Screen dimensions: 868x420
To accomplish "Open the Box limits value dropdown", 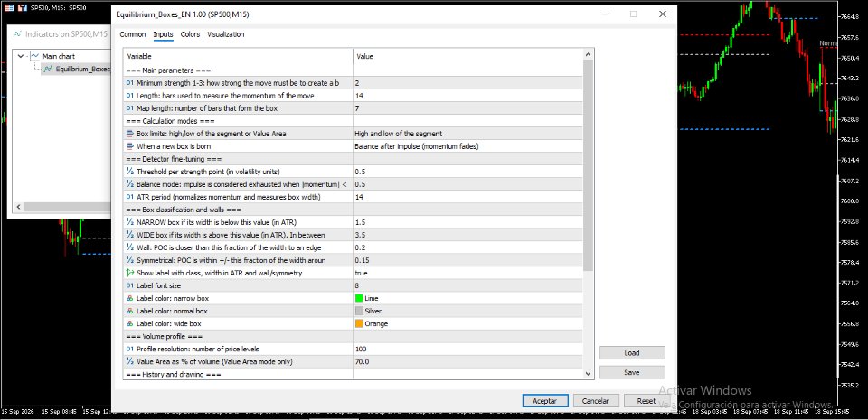I will 467,134.
